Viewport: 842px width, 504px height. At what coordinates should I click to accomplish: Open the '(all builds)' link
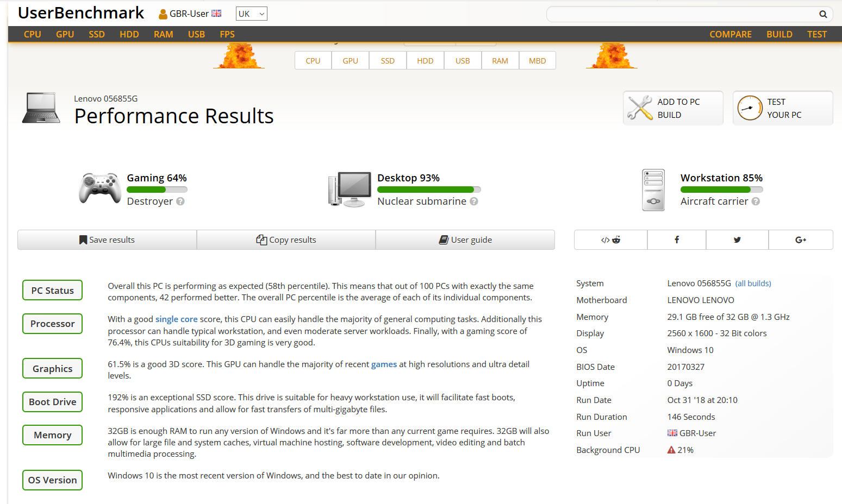pyautogui.click(x=753, y=283)
